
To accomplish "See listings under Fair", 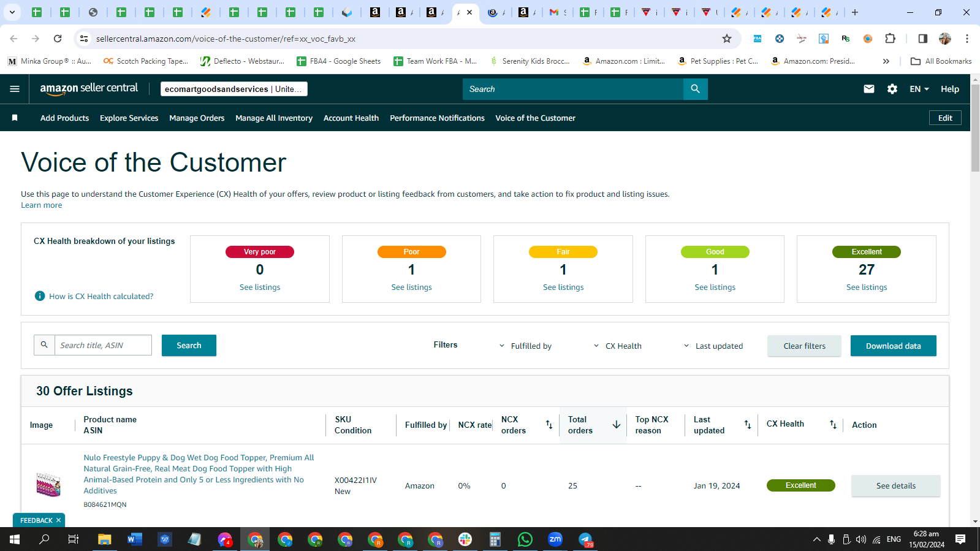I will [563, 287].
